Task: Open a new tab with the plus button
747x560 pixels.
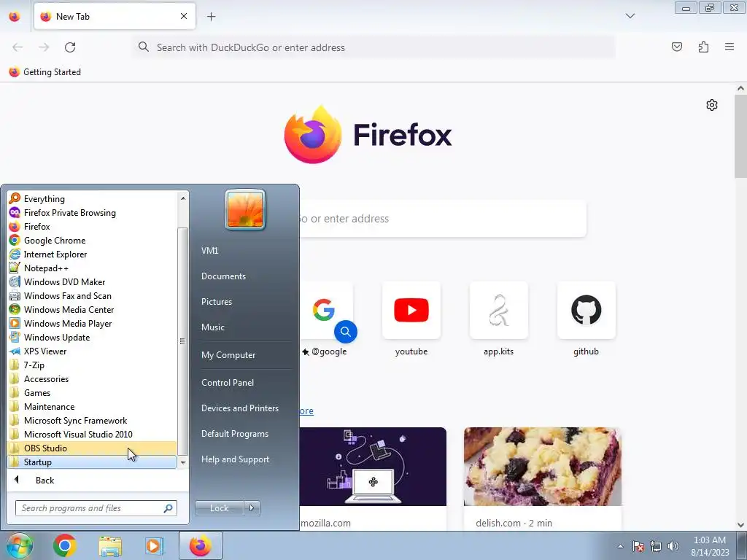Action: tap(211, 17)
